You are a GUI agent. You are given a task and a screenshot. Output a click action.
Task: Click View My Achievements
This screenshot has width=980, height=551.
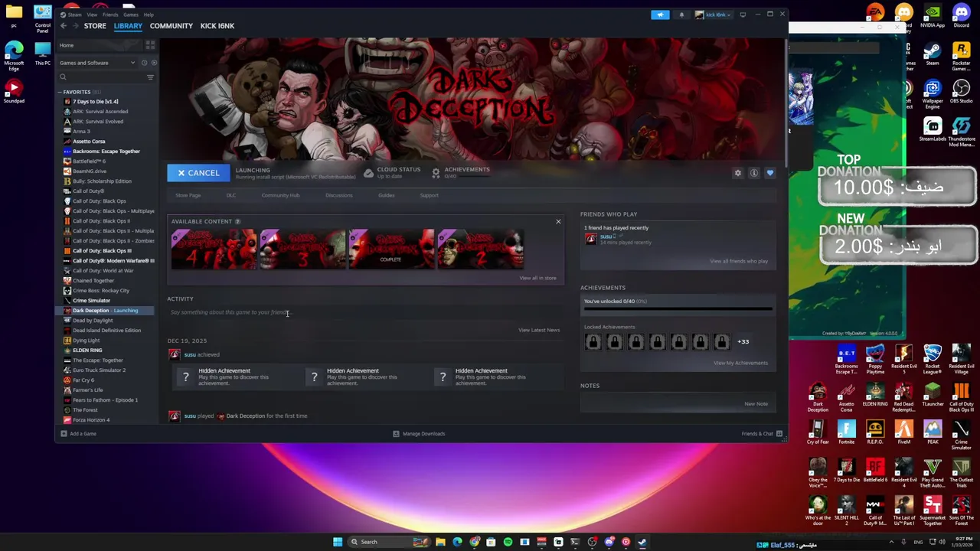point(740,363)
